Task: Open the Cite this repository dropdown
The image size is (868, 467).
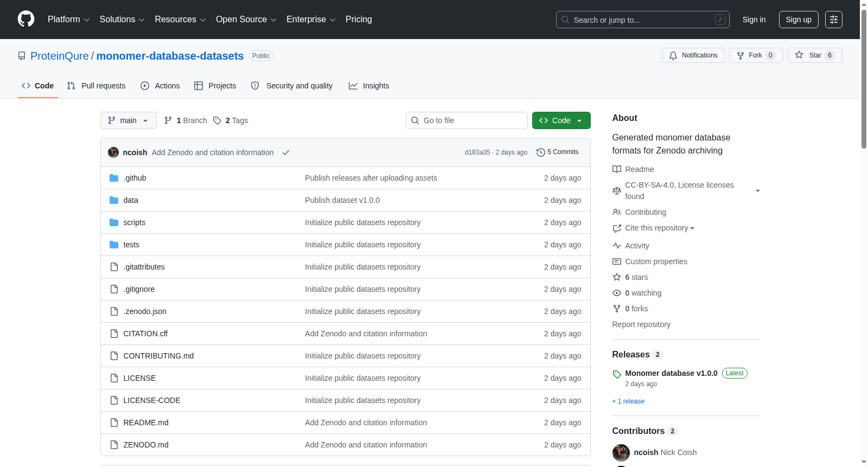Action: point(660,228)
